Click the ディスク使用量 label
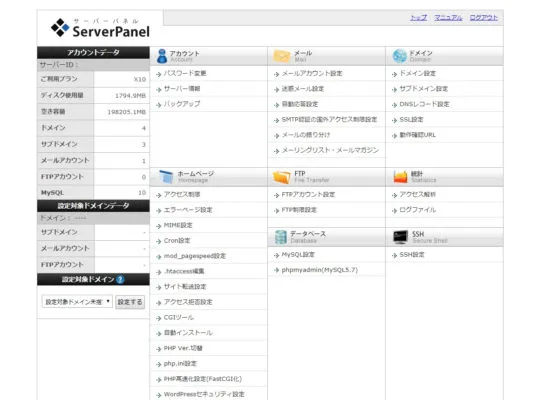The width and height of the screenshot is (538, 400). pyautogui.click(x=62, y=95)
